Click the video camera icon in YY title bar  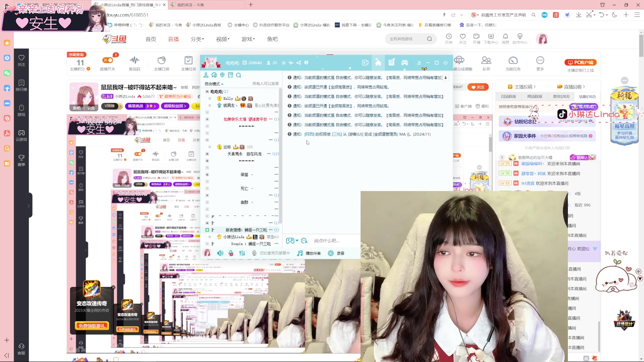[x=365, y=63]
